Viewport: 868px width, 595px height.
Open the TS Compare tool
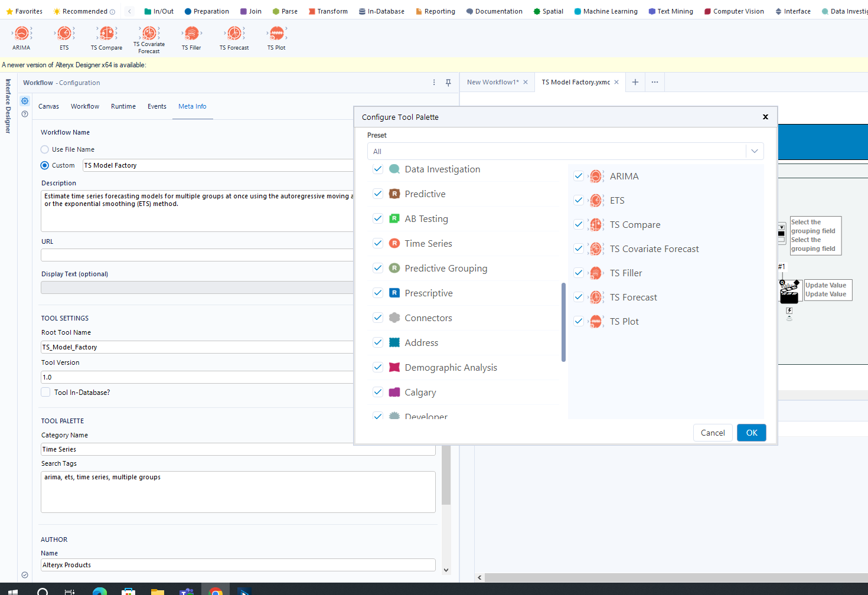click(x=106, y=34)
